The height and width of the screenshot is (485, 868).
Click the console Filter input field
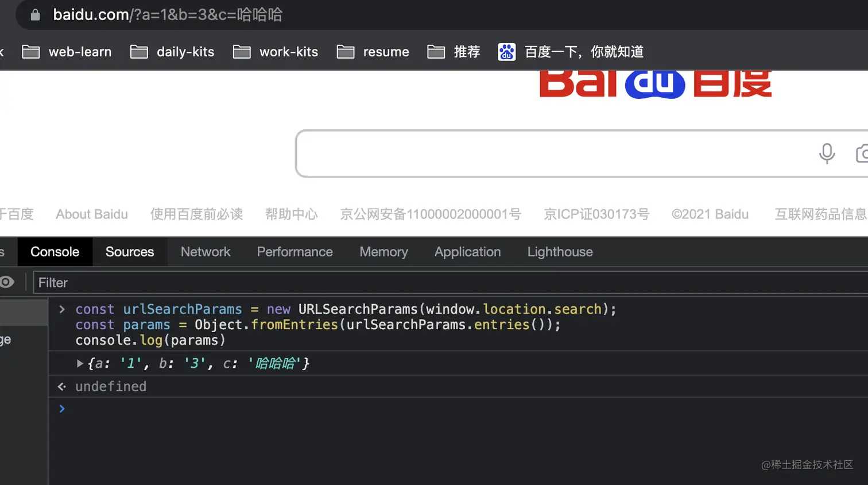pos(451,283)
